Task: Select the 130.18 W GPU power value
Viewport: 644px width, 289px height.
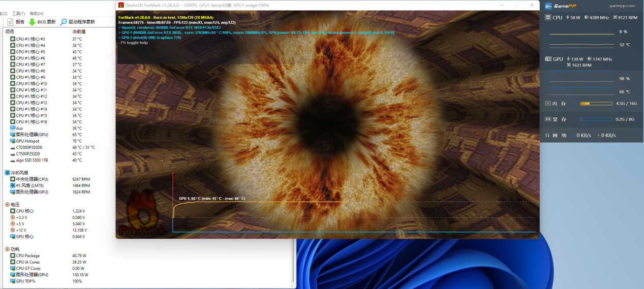Action: point(80,275)
